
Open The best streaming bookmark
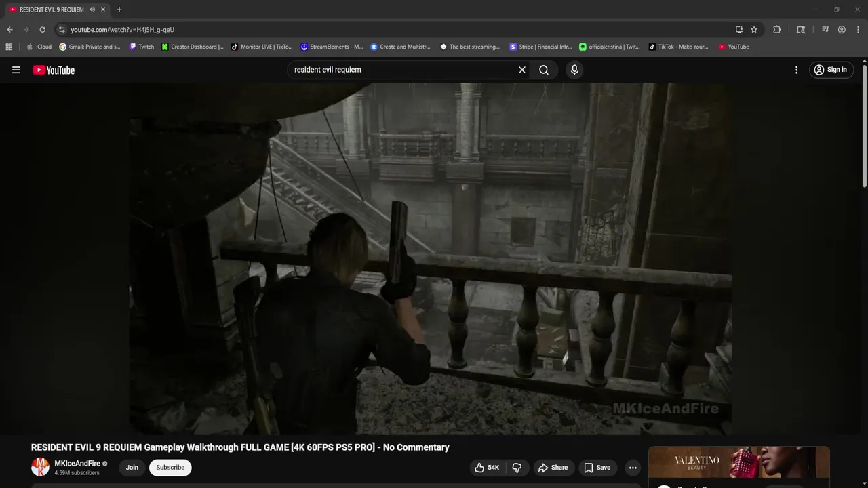470,47
